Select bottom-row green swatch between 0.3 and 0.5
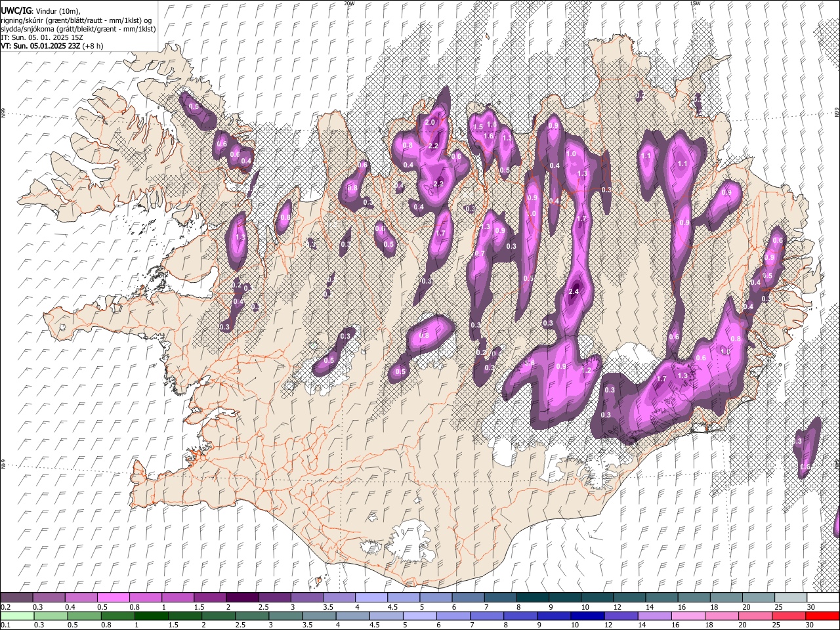Viewport: 840px width, 630px height. point(51,616)
